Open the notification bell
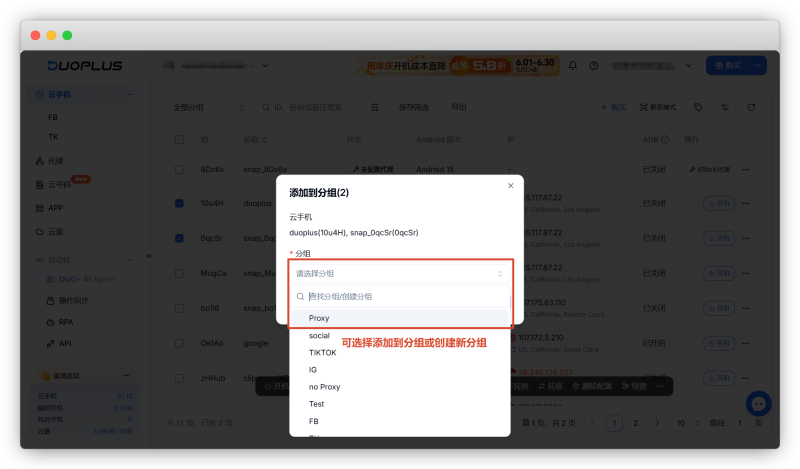 click(572, 66)
